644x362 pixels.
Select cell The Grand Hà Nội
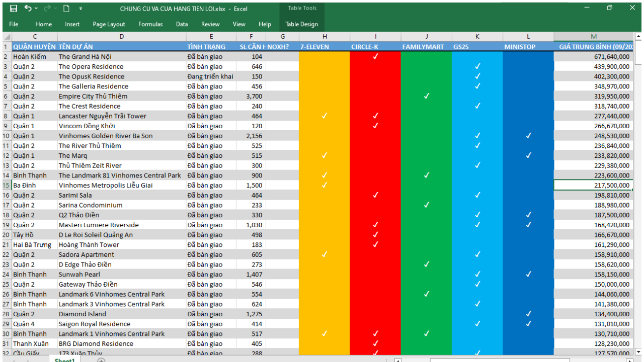[x=122, y=56]
